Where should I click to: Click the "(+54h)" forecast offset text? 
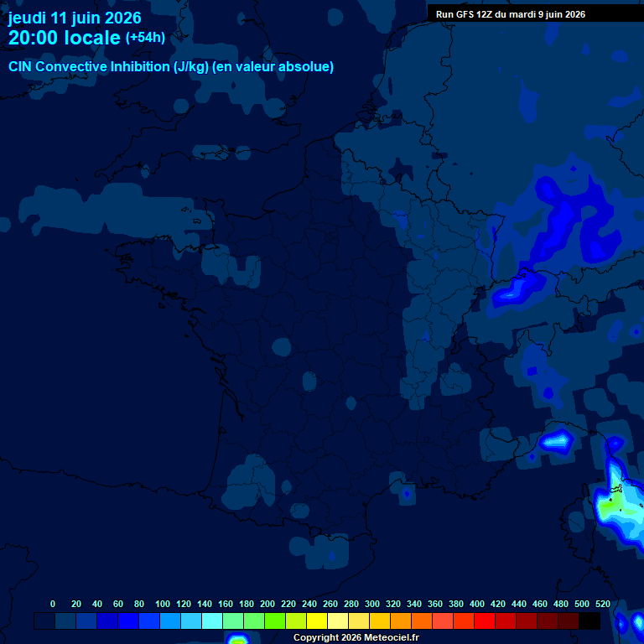[x=145, y=38]
